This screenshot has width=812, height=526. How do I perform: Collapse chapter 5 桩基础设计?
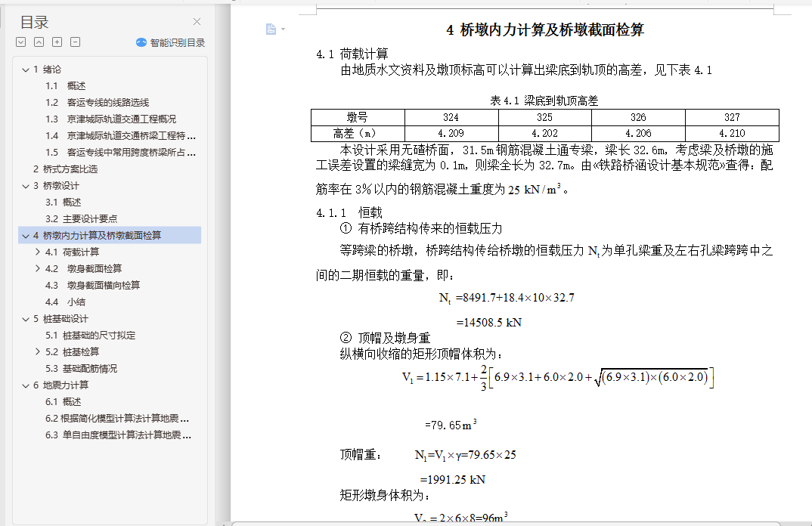pos(26,319)
